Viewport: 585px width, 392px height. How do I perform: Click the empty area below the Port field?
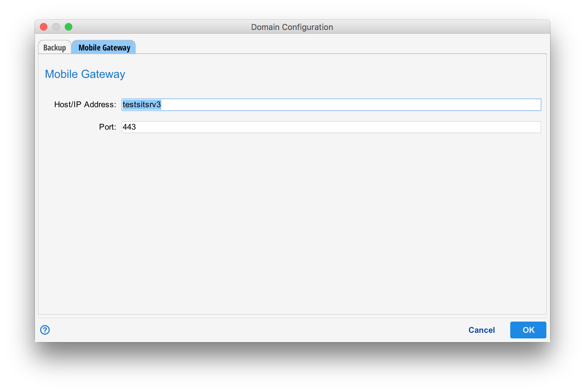(x=292, y=218)
